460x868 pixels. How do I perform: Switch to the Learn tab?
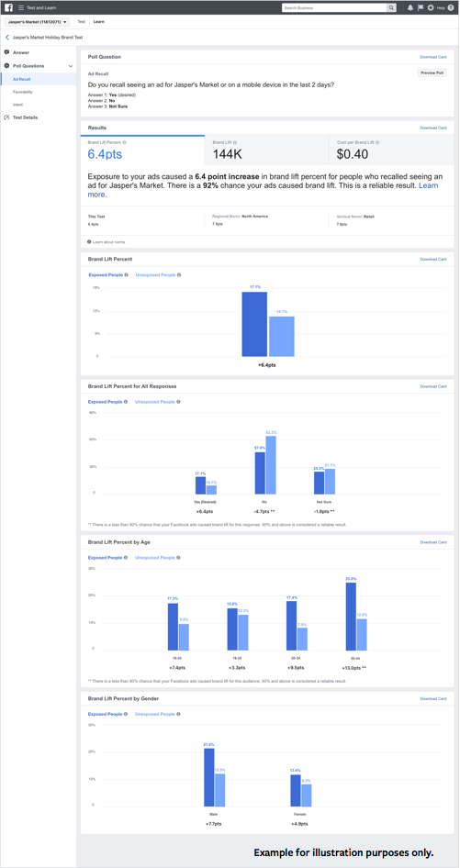(x=98, y=22)
